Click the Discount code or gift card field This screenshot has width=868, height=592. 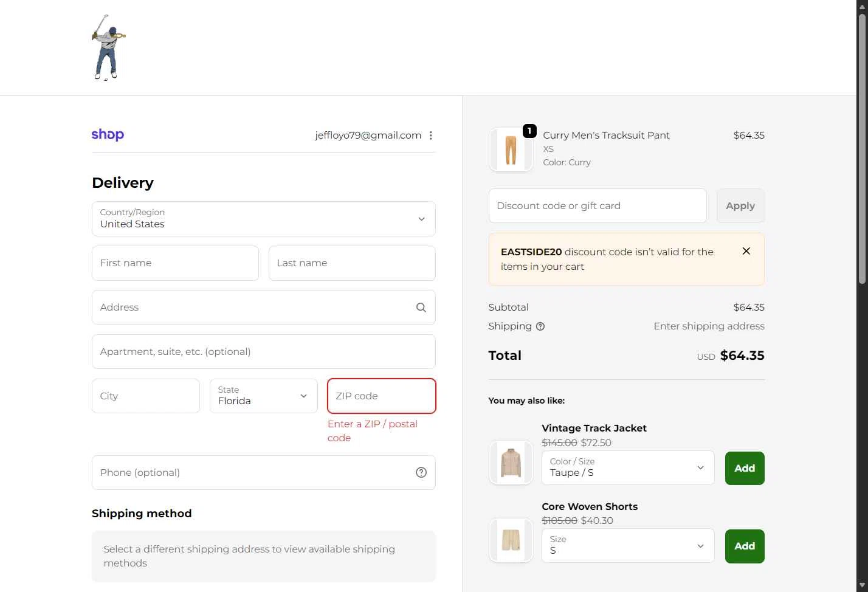pyautogui.click(x=598, y=206)
